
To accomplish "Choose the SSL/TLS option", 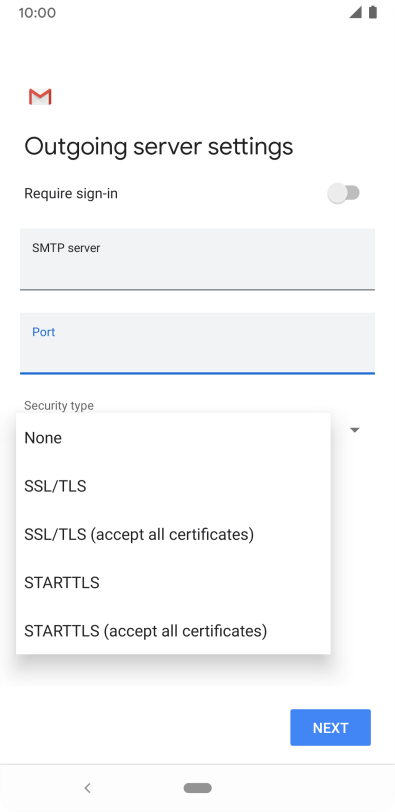I will [x=173, y=486].
